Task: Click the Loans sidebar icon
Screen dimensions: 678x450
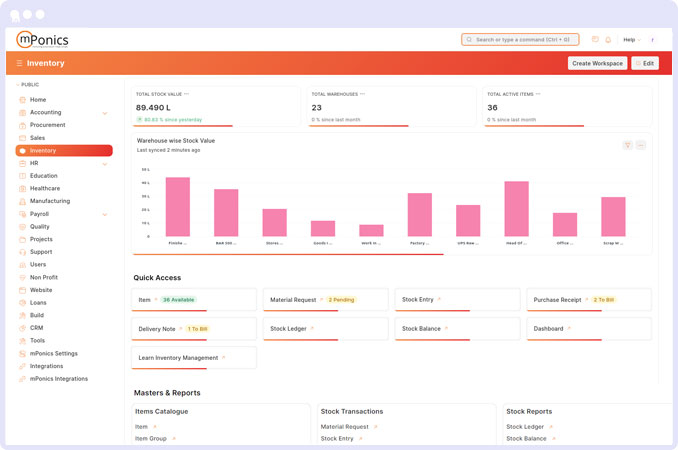Action: pyautogui.click(x=22, y=303)
